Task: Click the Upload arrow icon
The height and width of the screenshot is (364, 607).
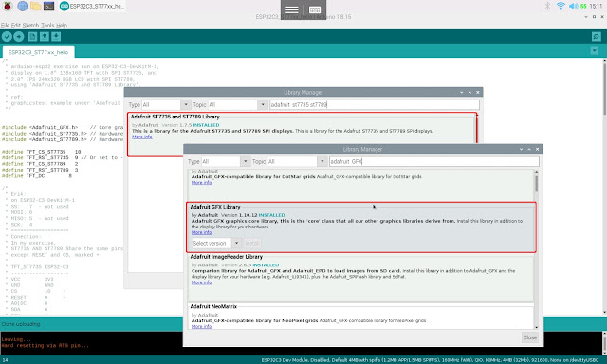Action: pos(19,36)
